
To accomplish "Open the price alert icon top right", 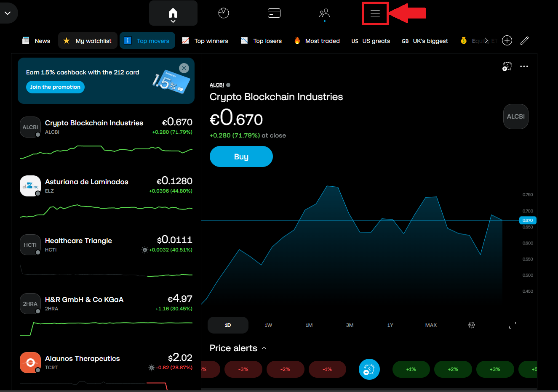I will (x=507, y=66).
